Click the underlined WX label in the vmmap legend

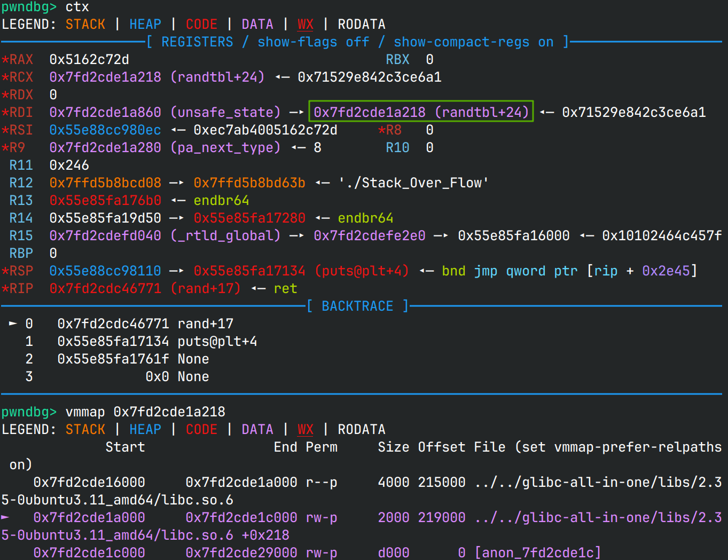point(305,429)
